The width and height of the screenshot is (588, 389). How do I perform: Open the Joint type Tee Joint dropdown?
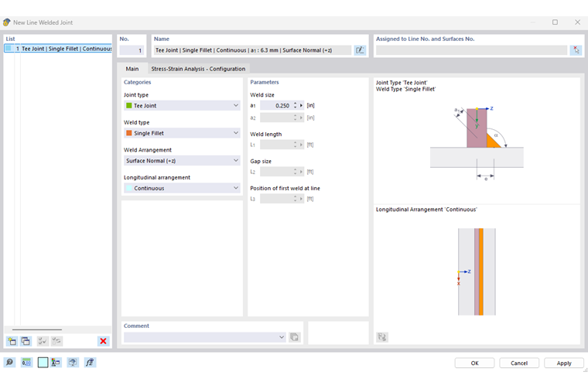pyautogui.click(x=182, y=106)
